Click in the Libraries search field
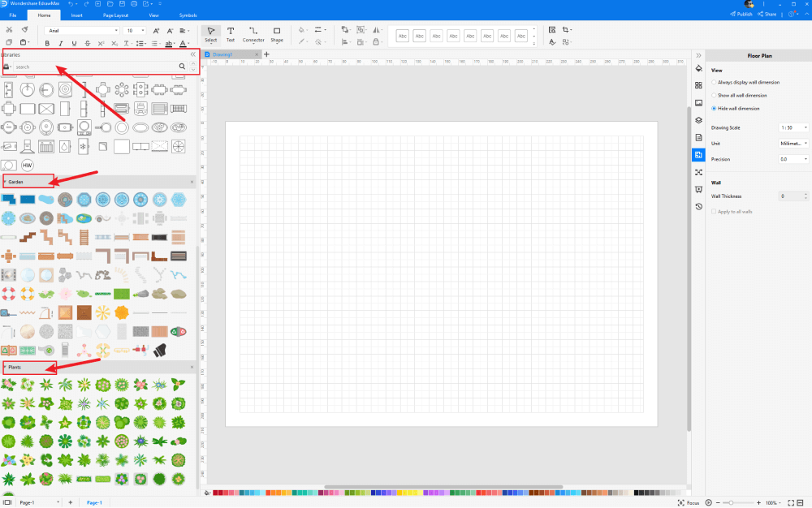The width and height of the screenshot is (812, 508). [93, 67]
